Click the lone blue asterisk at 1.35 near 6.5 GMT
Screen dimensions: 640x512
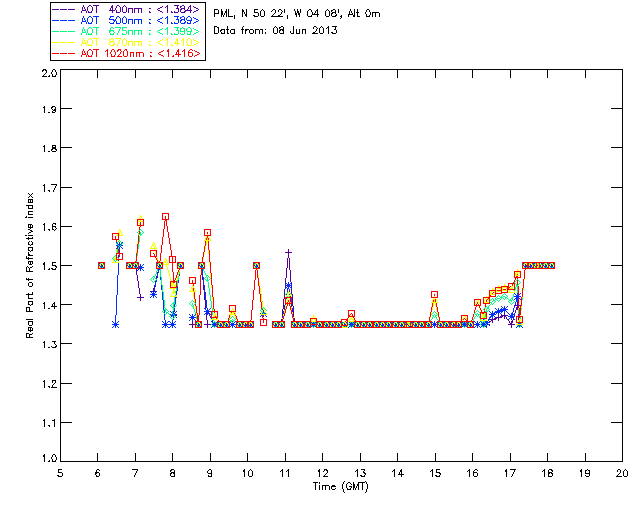[x=116, y=325]
